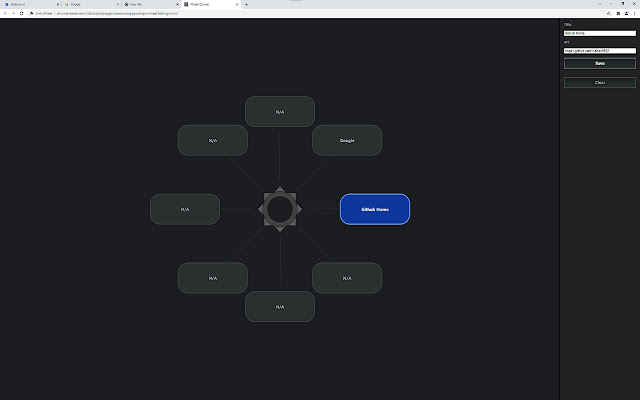
Task: Select the N/A slot at bottom of wheel
Action: (280, 307)
